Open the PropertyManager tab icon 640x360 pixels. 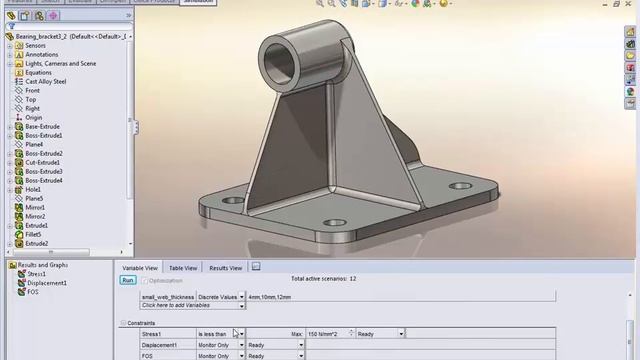point(24,16)
